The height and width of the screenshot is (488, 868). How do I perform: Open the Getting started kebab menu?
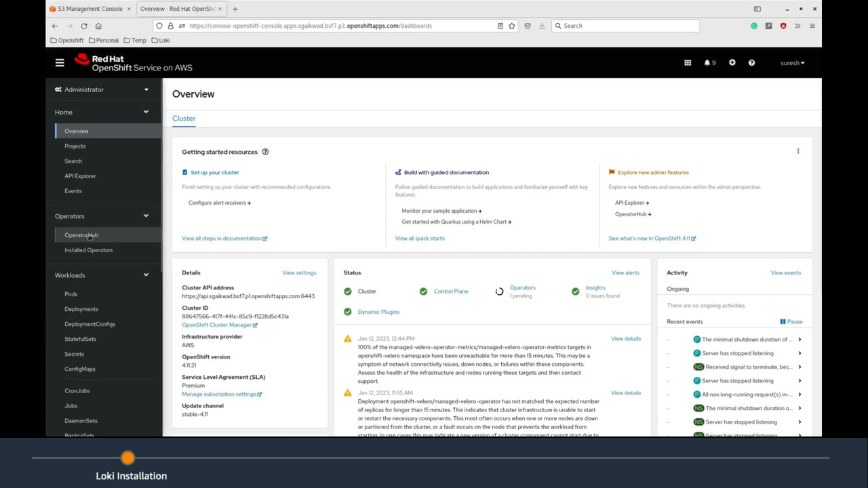pos(797,151)
